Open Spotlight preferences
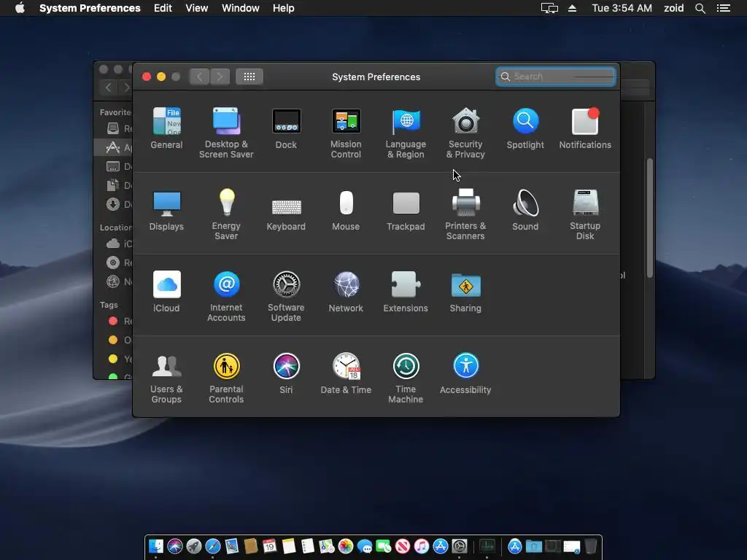Image resolution: width=747 pixels, height=560 pixels. (525, 128)
